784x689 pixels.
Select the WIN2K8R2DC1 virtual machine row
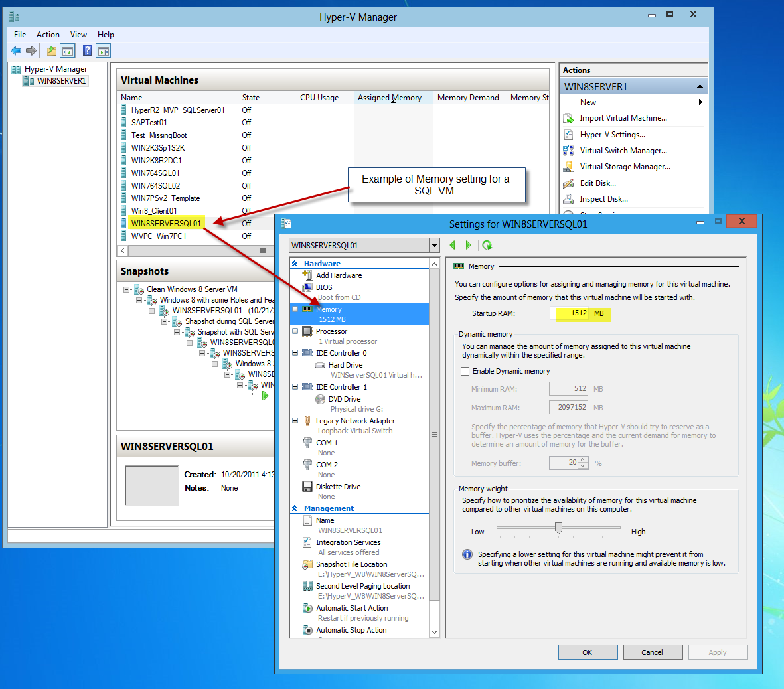156,161
